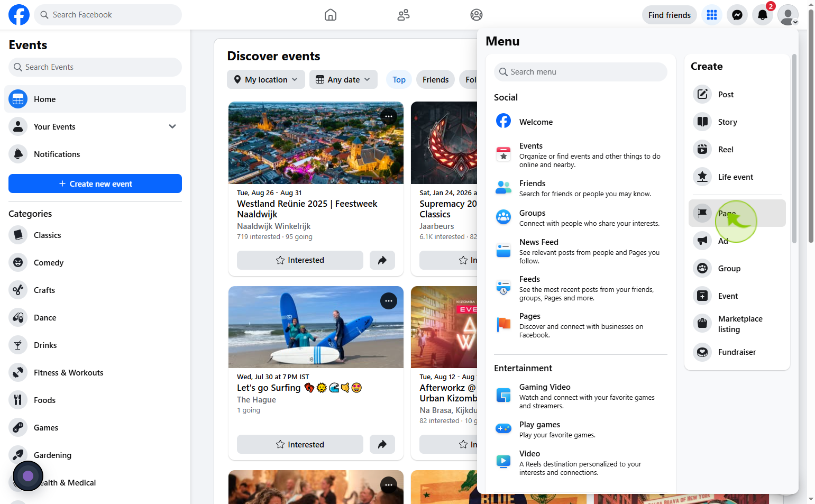Click the Facebook logo icon
Screen dimensions: 815x504
19,15
